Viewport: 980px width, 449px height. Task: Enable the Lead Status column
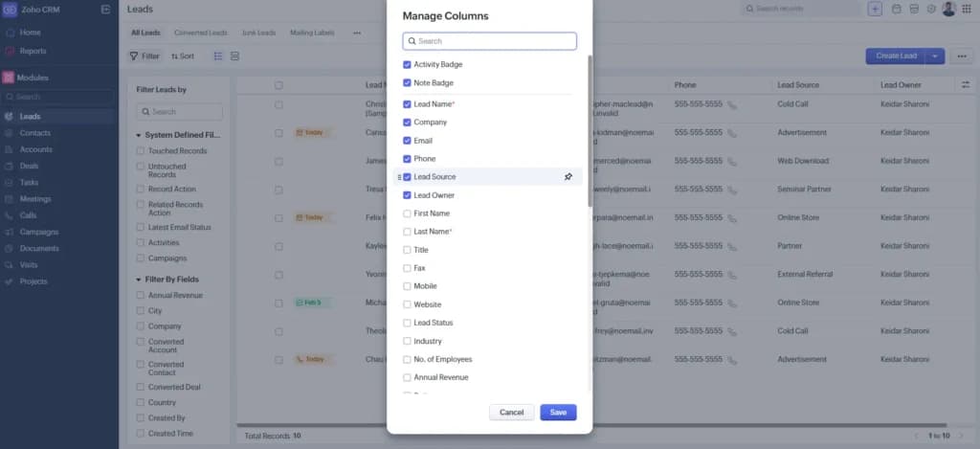point(407,324)
